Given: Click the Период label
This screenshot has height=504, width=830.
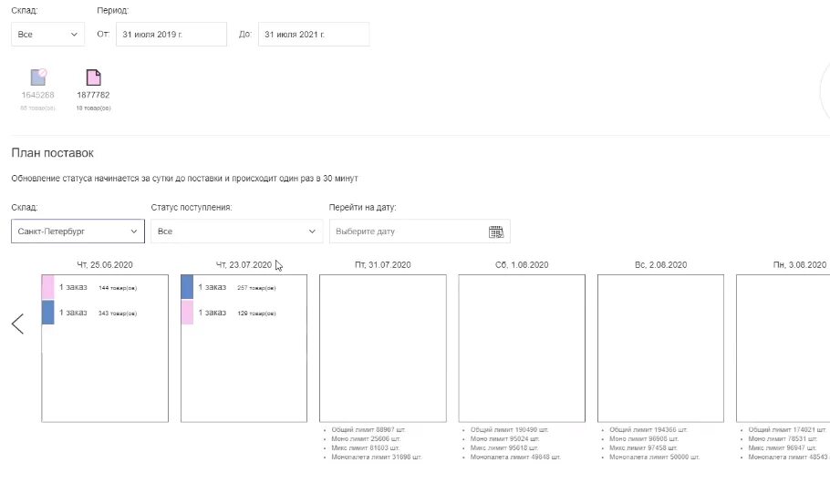Looking at the screenshot, I should pyautogui.click(x=113, y=10).
